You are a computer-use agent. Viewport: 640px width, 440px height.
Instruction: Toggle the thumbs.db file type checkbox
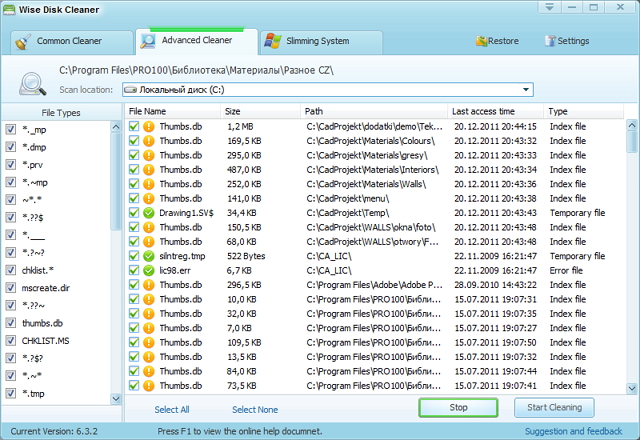[10, 323]
